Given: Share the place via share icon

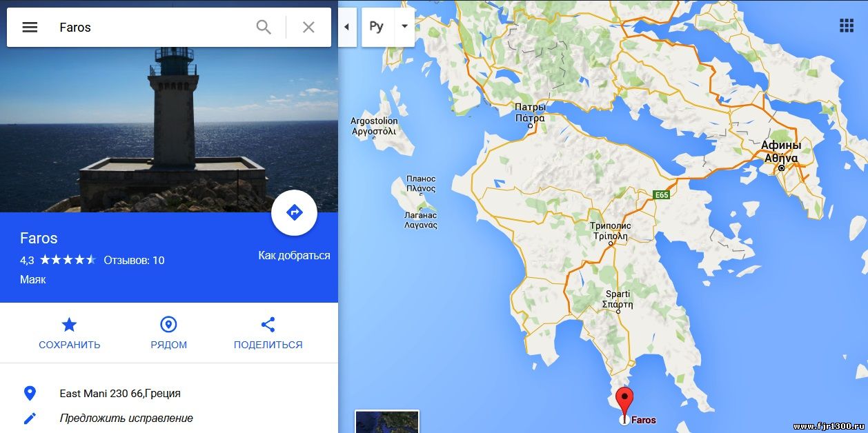Looking at the screenshot, I should tap(268, 325).
